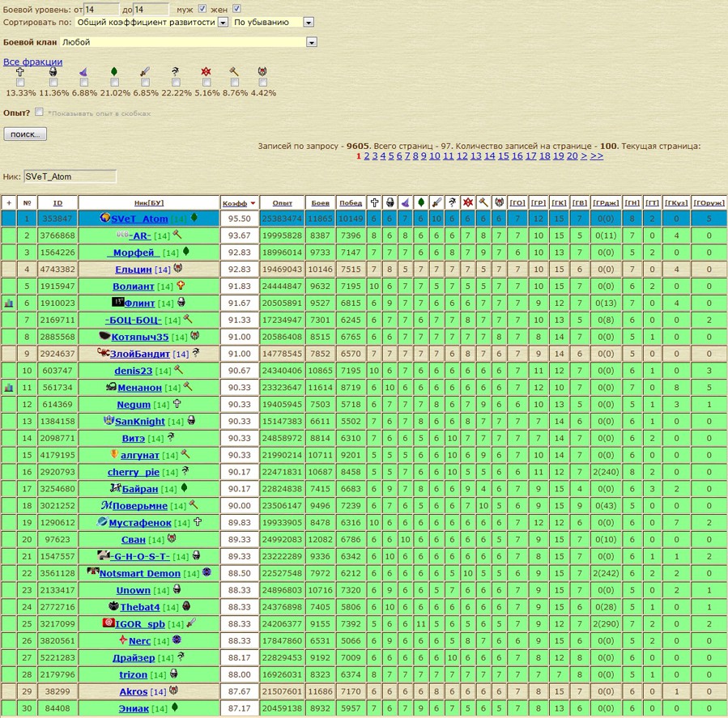This screenshot has width=728, height=718.
Task: Focus the Боевой уровень 'от' input field
Action: (x=102, y=9)
